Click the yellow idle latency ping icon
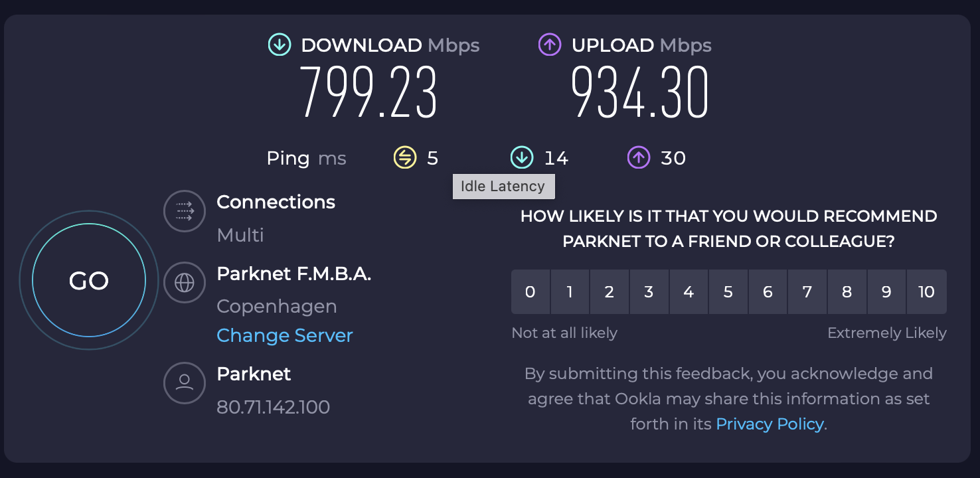The width and height of the screenshot is (980, 478). tap(405, 158)
